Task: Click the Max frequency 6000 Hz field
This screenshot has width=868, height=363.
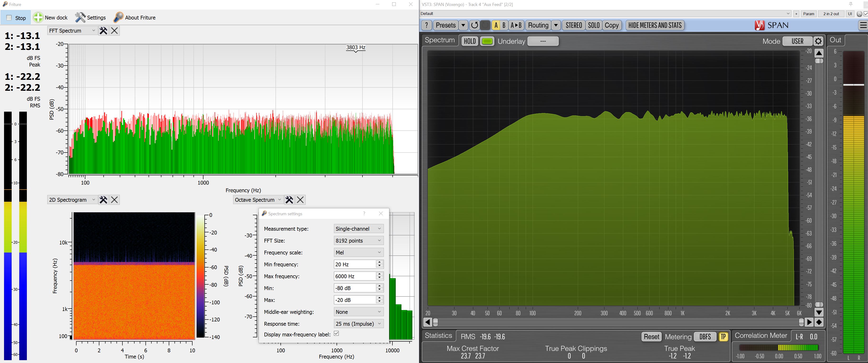Action: [354, 276]
